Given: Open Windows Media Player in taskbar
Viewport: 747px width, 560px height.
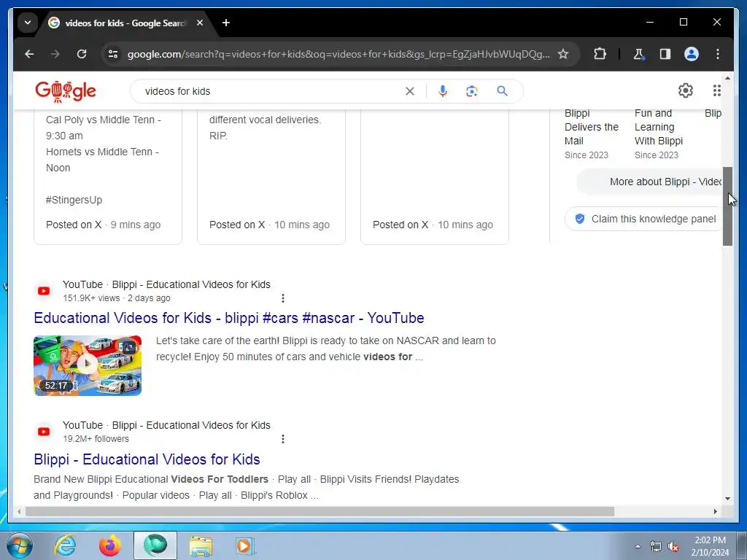Looking at the screenshot, I should tap(245, 545).
